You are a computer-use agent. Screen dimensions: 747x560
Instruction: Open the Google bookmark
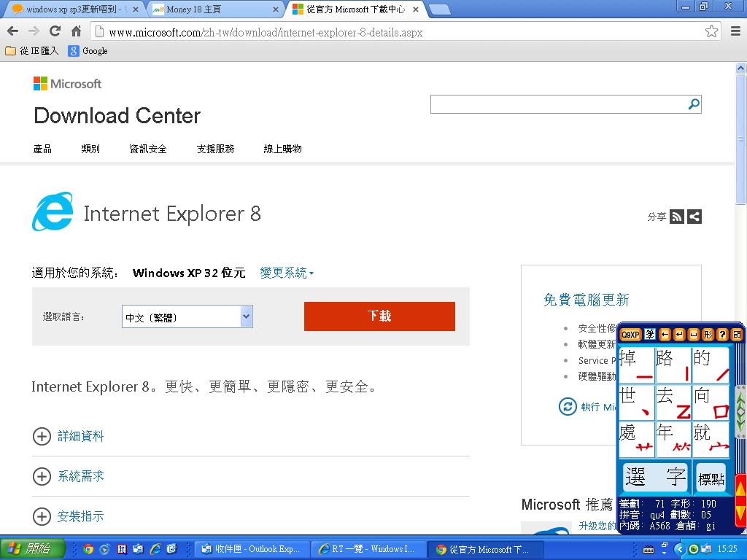(x=88, y=51)
